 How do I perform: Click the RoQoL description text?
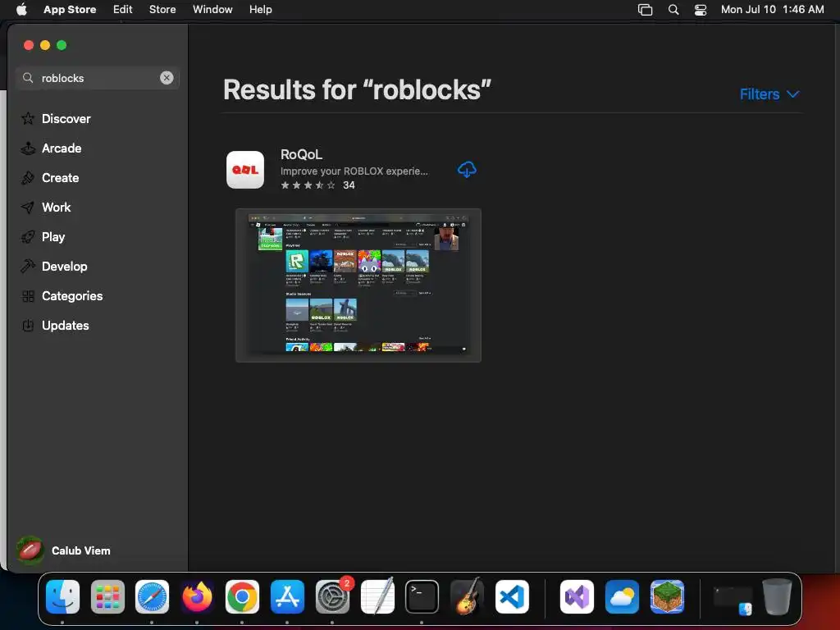pyautogui.click(x=354, y=171)
